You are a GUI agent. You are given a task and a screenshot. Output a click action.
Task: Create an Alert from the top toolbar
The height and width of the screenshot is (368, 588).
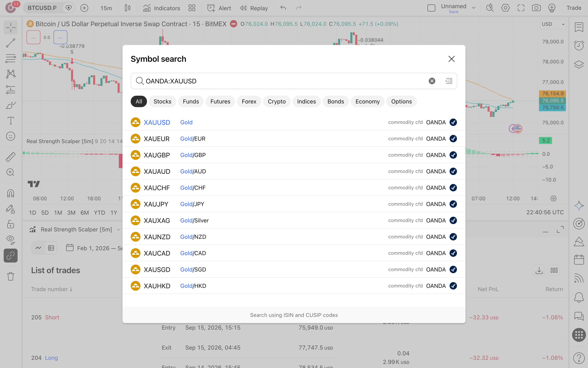(x=219, y=8)
